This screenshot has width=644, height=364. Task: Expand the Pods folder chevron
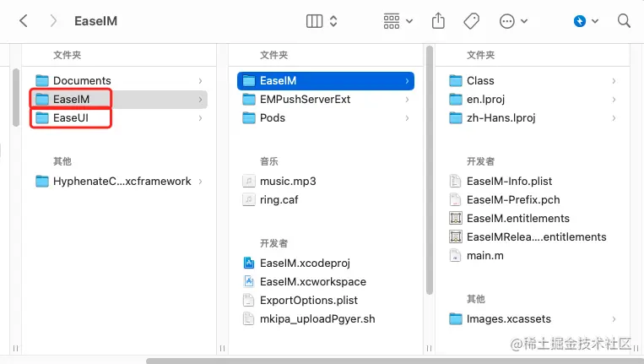407,118
